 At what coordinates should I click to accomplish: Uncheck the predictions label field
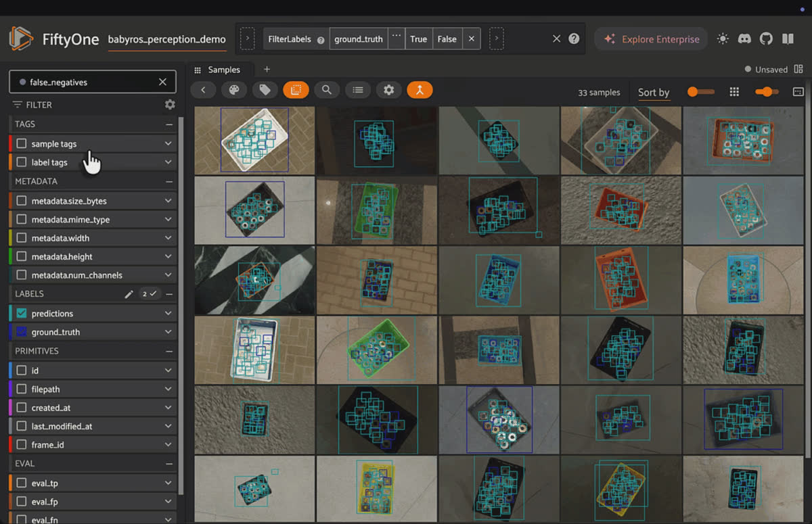pos(22,314)
